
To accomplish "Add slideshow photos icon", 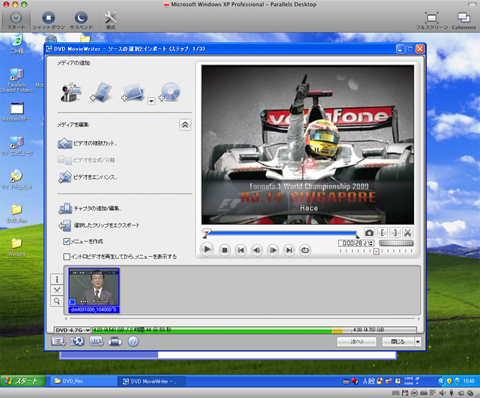I will [133, 93].
